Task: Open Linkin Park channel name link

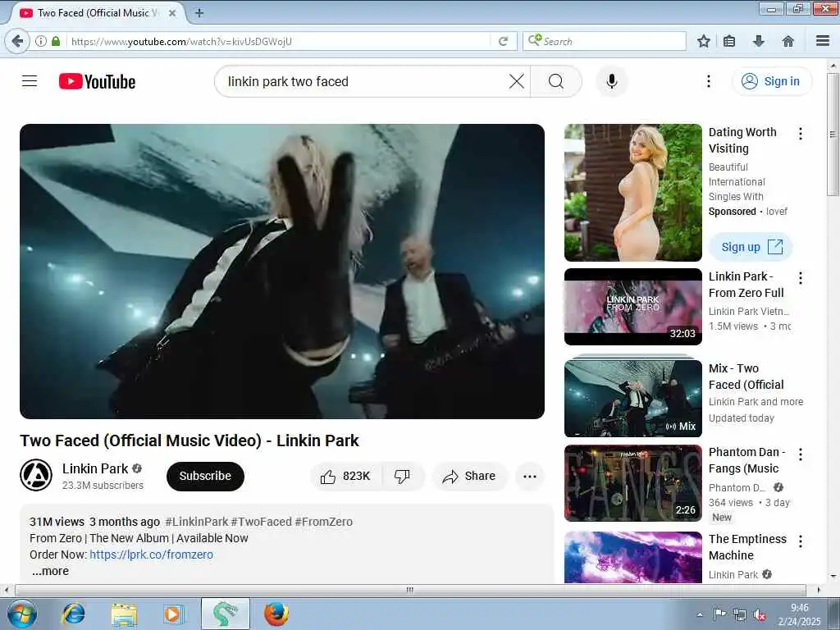Action: tap(95, 468)
